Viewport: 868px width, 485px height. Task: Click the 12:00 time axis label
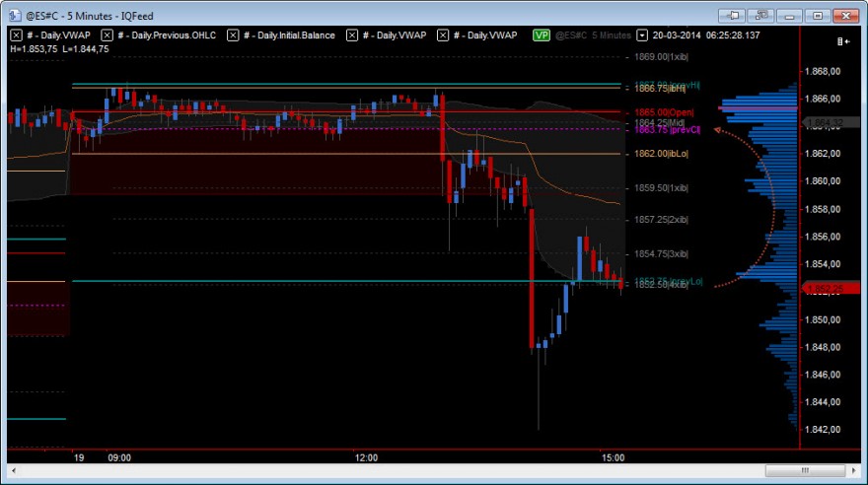[366, 458]
